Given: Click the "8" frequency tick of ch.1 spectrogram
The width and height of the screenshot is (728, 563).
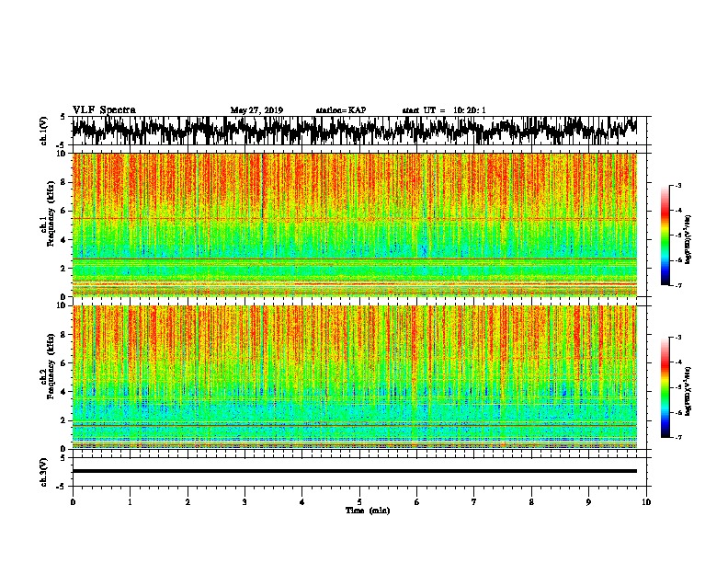Looking at the screenshot, I should (x=64, y=182).
